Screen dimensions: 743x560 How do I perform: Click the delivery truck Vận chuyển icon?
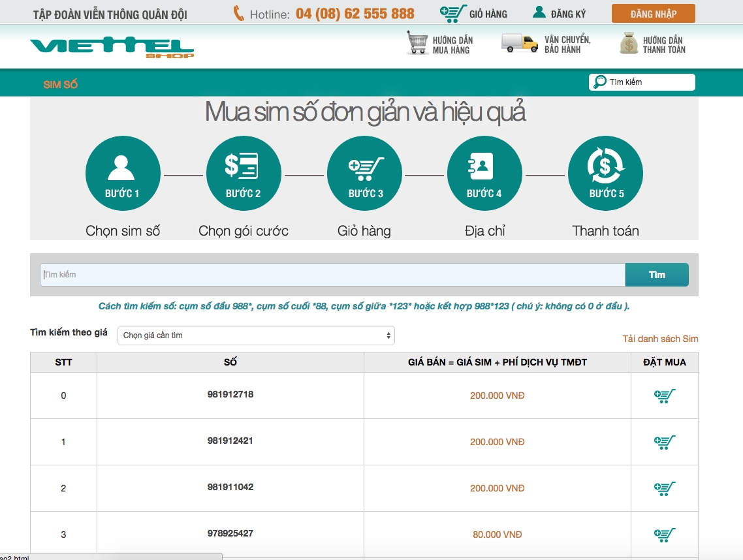(520, 43)
